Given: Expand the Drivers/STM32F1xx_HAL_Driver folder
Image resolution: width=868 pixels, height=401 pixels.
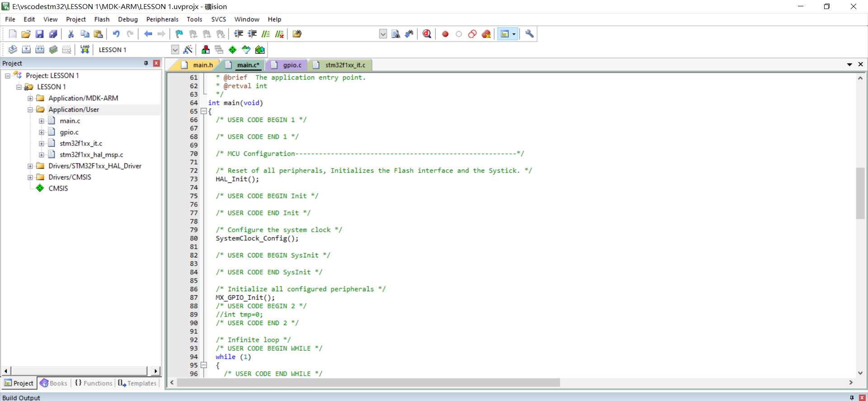Looking at the screenshot, I should [x=30, y=166].
